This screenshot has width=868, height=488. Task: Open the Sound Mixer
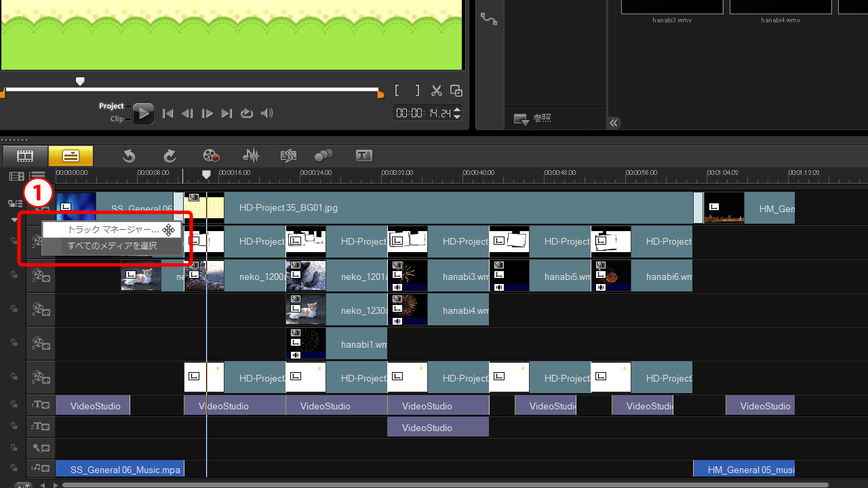(251, 157)
